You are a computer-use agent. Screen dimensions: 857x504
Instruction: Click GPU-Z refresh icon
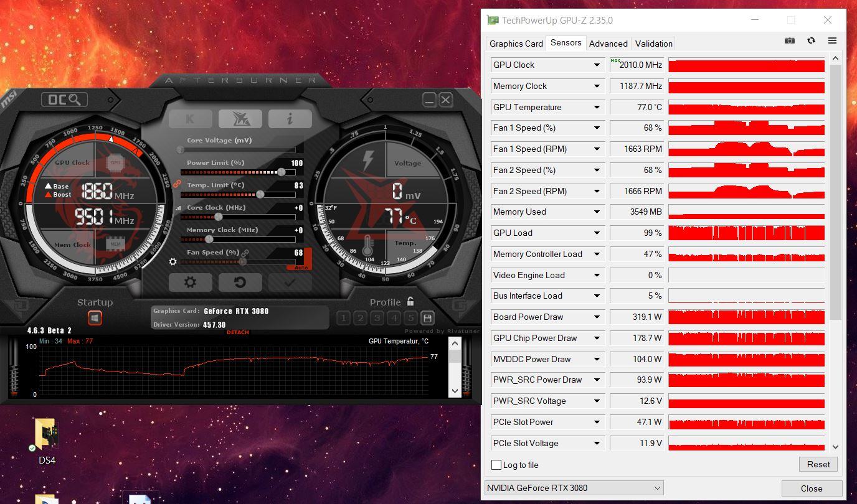[811, 40]
